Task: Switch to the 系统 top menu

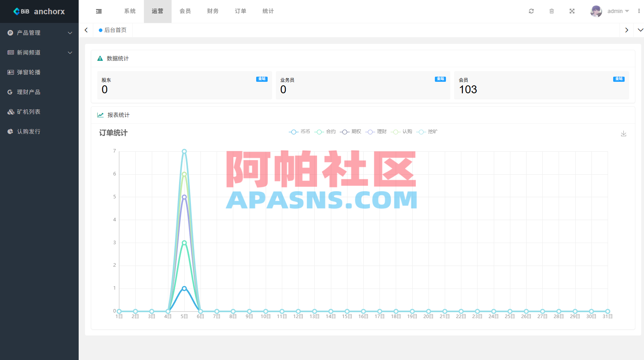Action: [130, 11]
